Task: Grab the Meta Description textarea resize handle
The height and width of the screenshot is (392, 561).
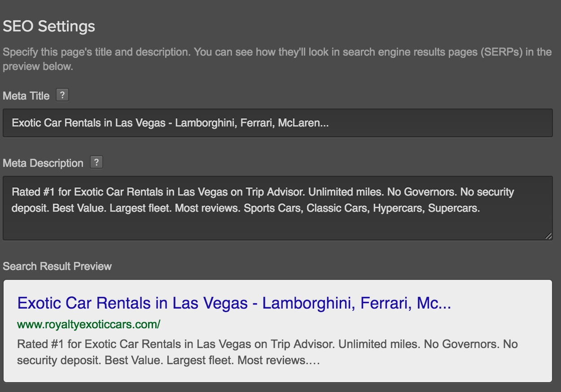Action: 548,236
